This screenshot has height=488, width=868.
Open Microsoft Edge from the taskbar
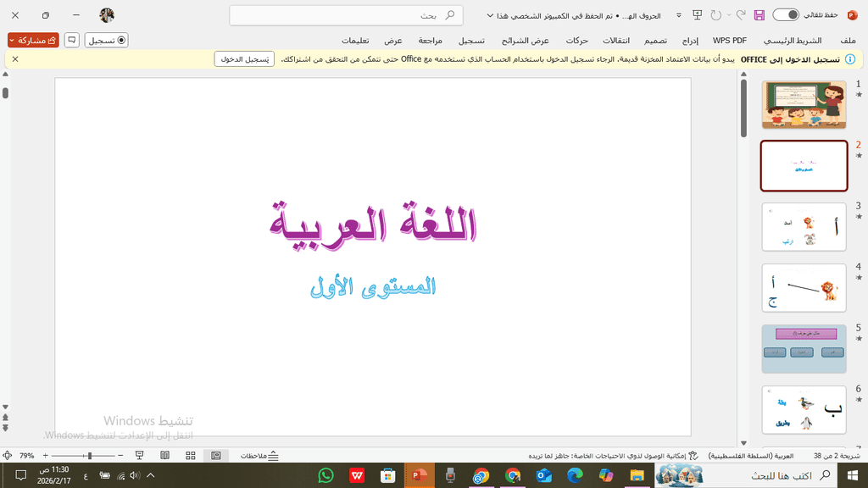tap(575, 475)
